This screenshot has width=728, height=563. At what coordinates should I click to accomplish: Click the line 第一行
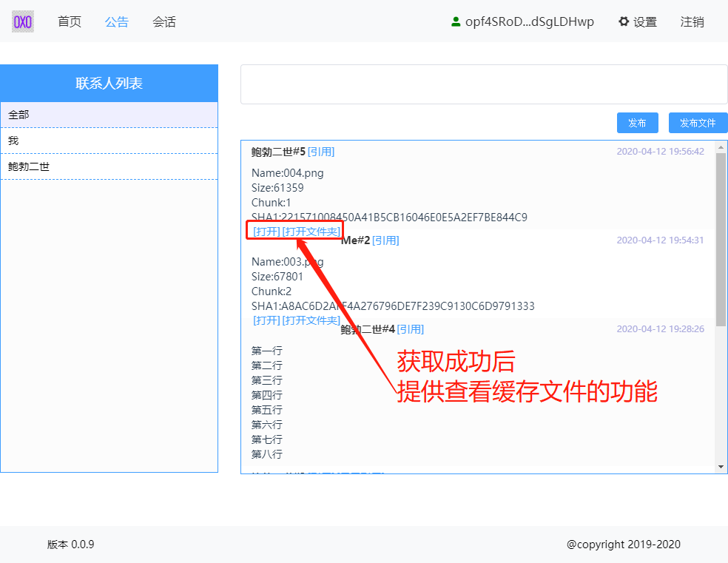coord(266,351)
